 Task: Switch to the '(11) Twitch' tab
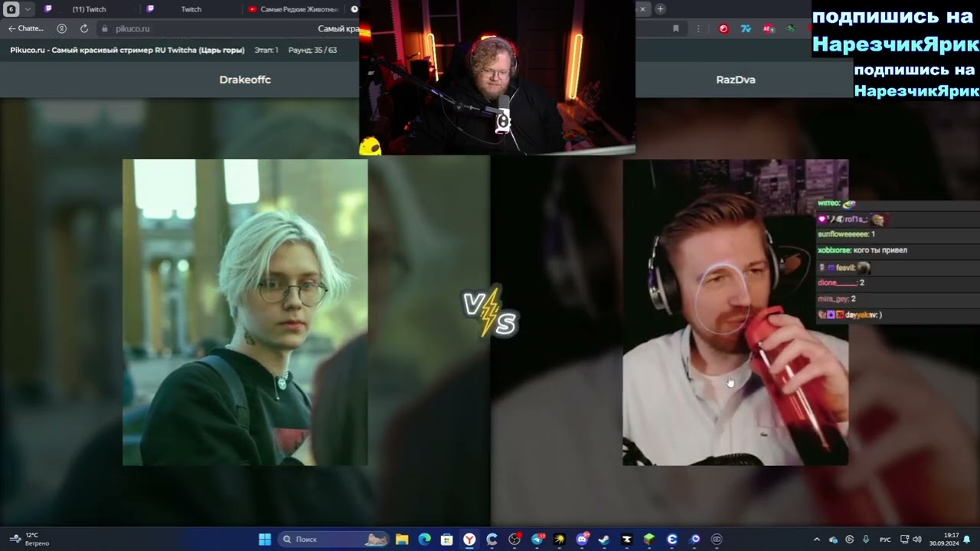pos(90,9)
